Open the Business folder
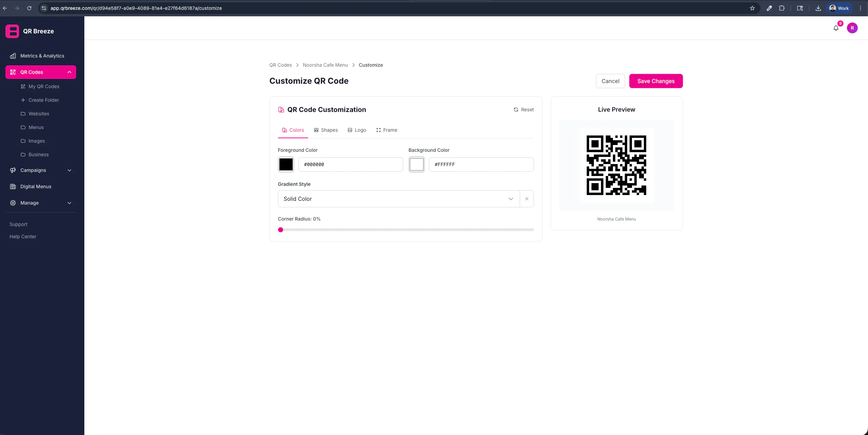Viewport: 868px width, 435px height. (38, 155)
